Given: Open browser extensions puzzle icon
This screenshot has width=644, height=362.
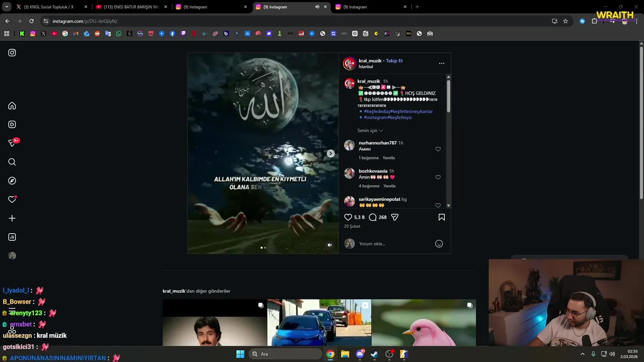Looking at the screenshot, I should click(594, 21).
